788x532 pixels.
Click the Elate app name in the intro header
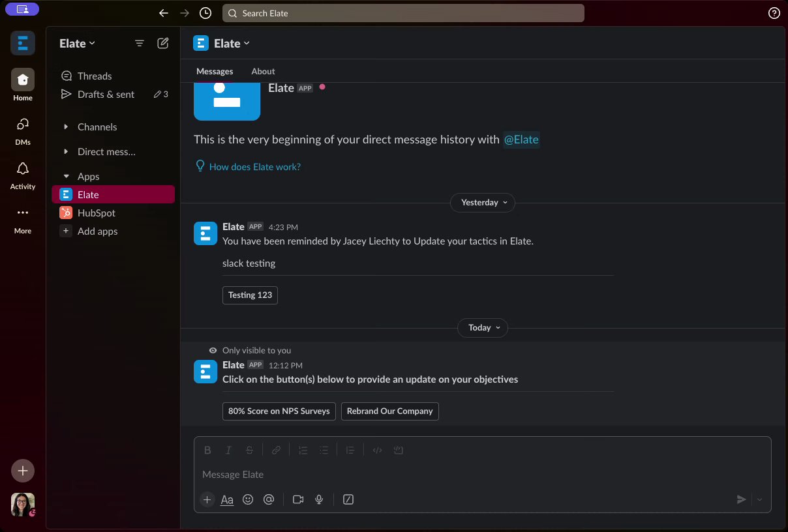281,88
